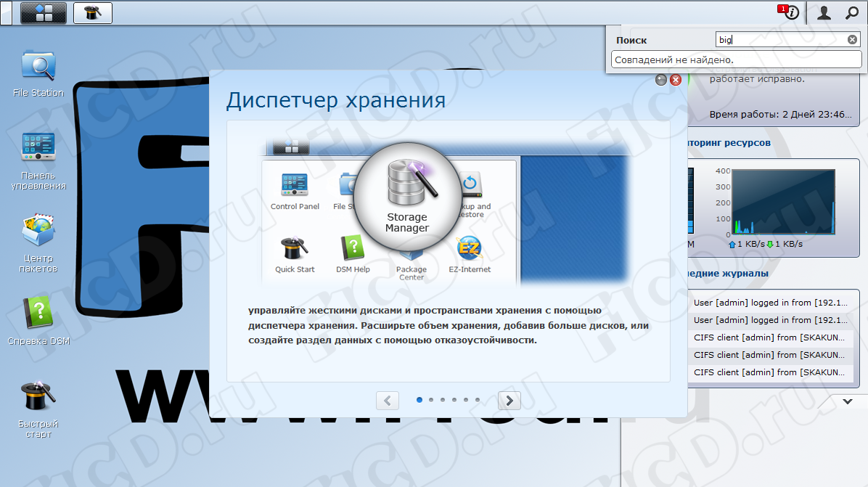Click the second 'User [admin] logged in' log entry
Viewport: 868px width, 487px height.
(x=771, y=320)
